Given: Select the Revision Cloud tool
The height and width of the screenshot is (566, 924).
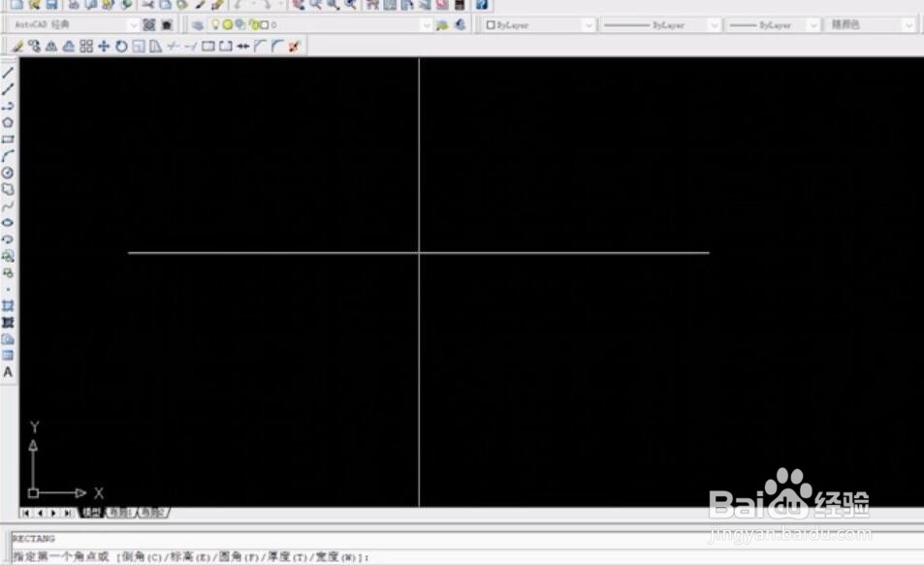Looking at the screenshot, I should [x=8, y=189].
